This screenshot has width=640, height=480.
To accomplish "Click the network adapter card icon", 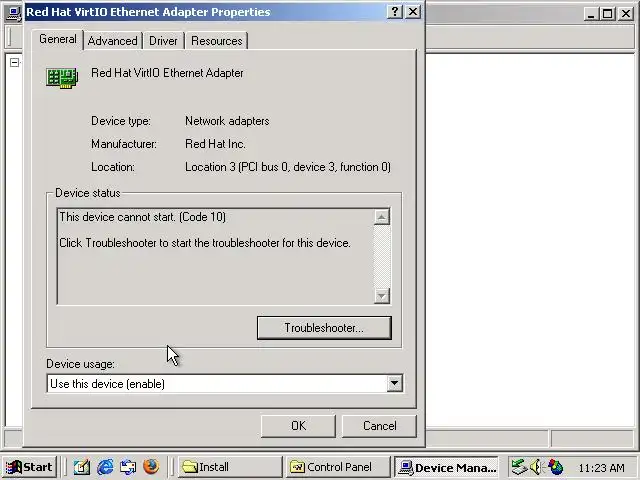I will (x=62, y=78).
